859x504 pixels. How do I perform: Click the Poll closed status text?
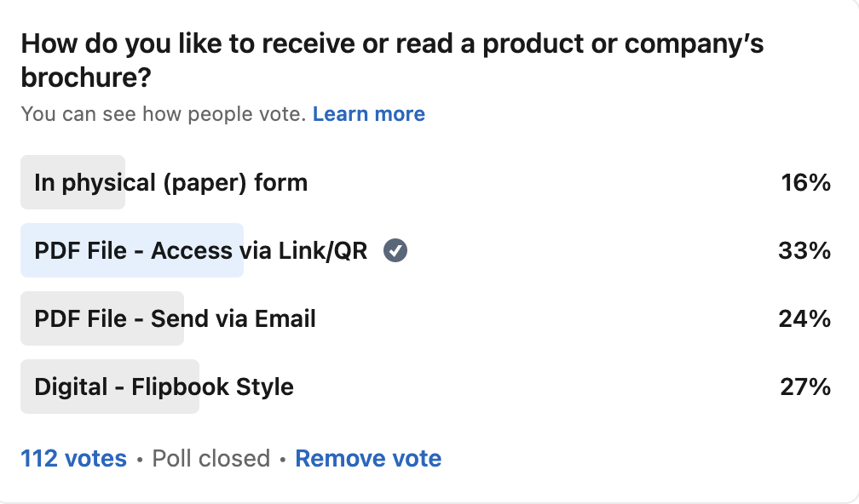(x=210, y=459)
